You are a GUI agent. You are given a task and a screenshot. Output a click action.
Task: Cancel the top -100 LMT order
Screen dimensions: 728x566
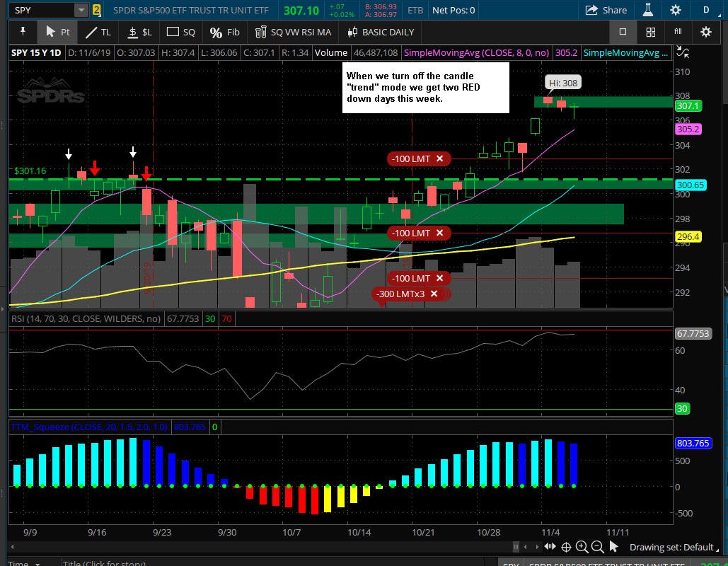point(439,158)
